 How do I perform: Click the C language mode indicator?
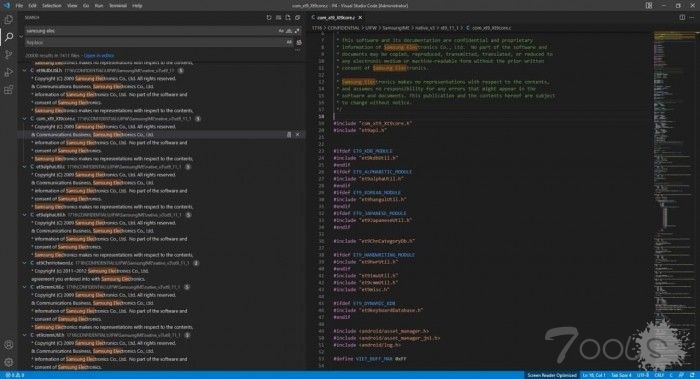coord(671,375)
